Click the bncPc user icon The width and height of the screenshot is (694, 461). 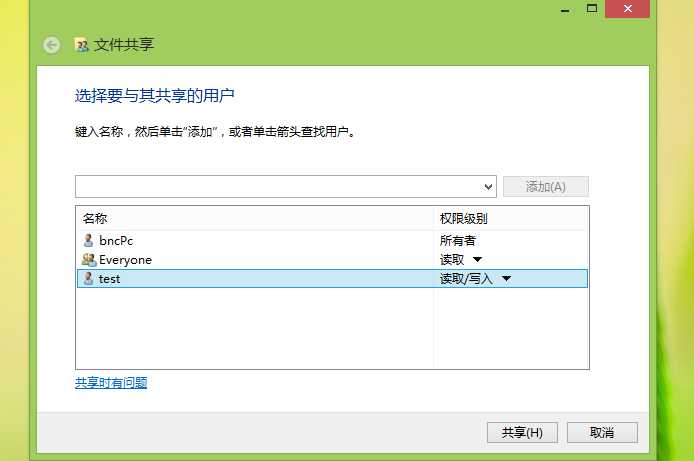[89, 240]
